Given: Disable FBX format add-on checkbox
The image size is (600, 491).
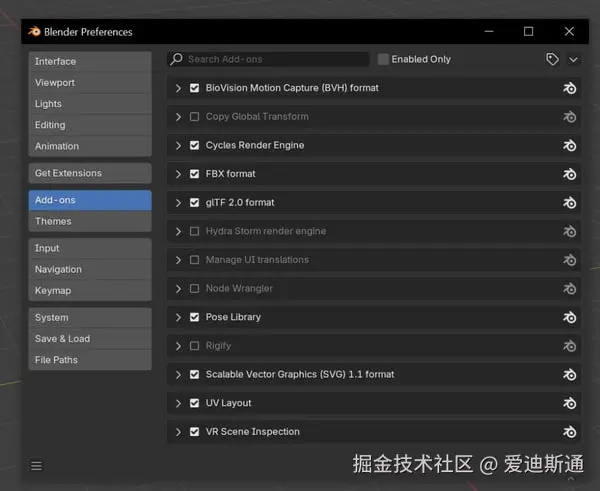Looking at the screenshot, I should click(194, 174).
